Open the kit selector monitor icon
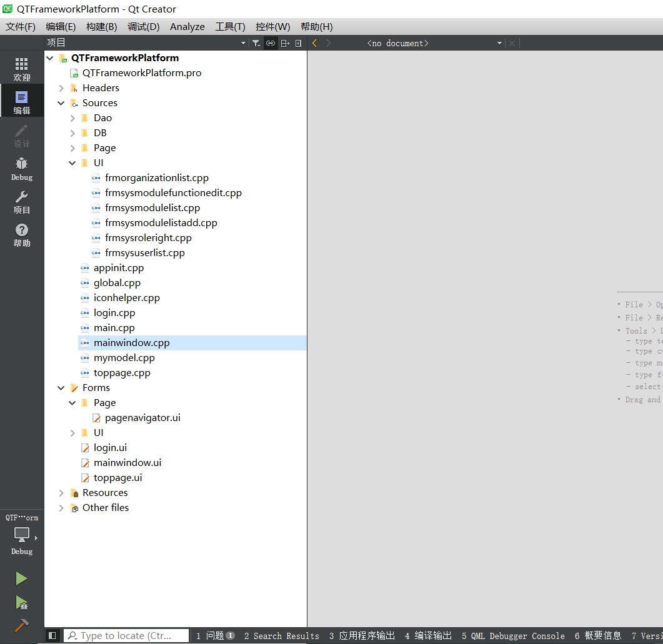The image size is (663, 644). 22,535
